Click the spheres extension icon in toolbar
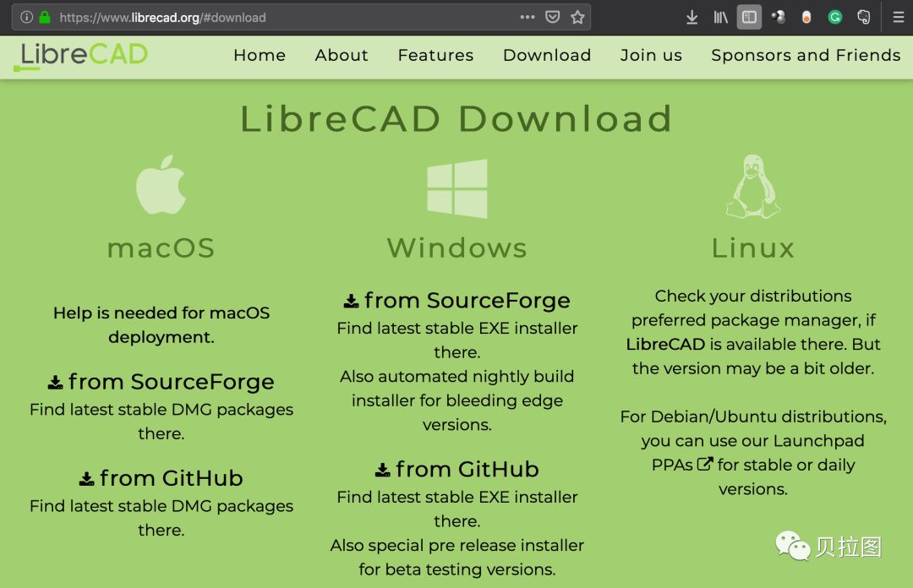This screenshot has width=913, height=588. (x=779, y=17)
